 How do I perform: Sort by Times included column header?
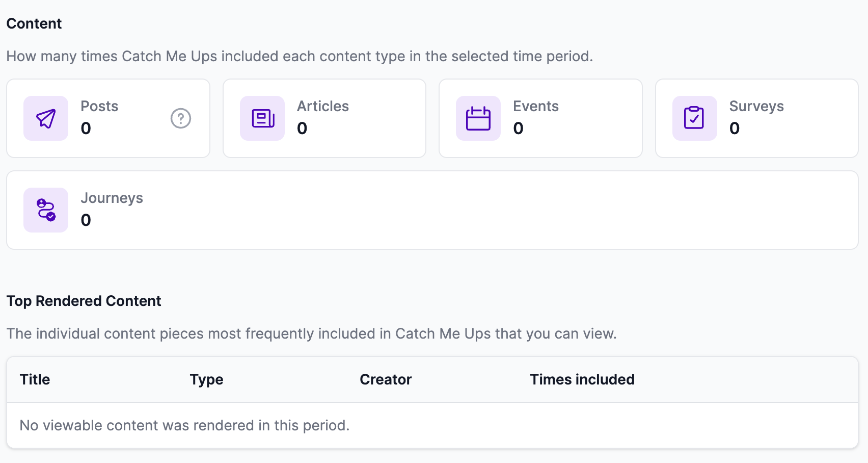pos(582,379)
